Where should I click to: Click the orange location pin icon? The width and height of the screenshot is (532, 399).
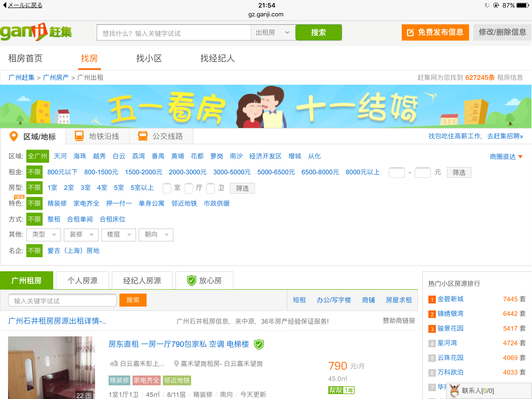click(14, 136)
